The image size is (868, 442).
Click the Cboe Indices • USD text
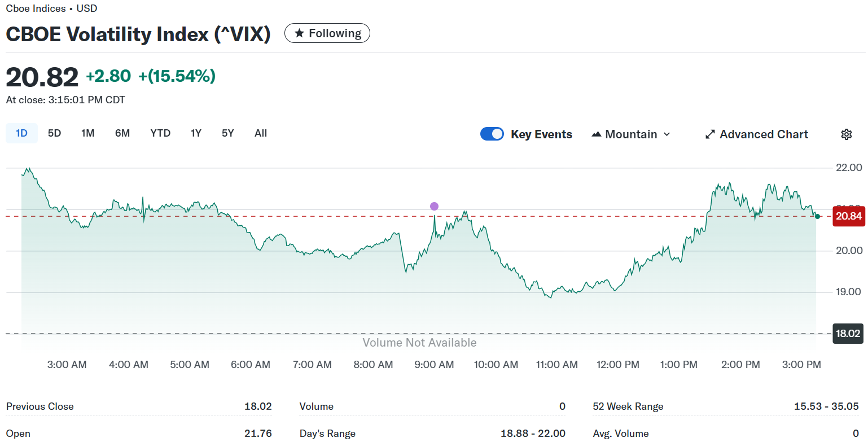[51, 8]
